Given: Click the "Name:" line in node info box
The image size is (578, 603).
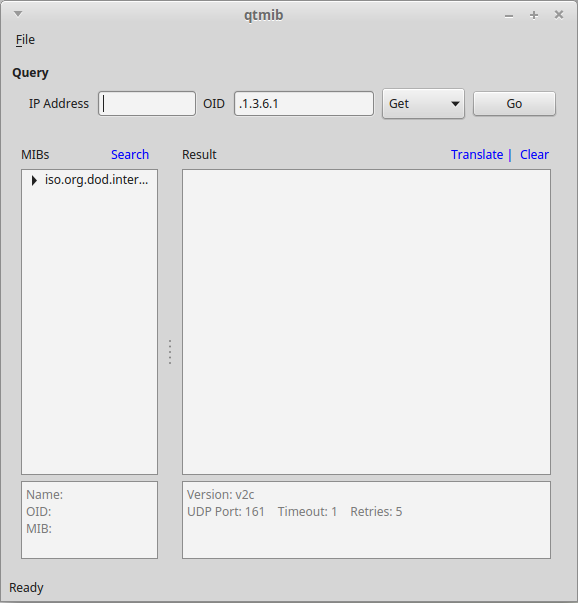Looking at the screenshot, I should coord(45,495).
